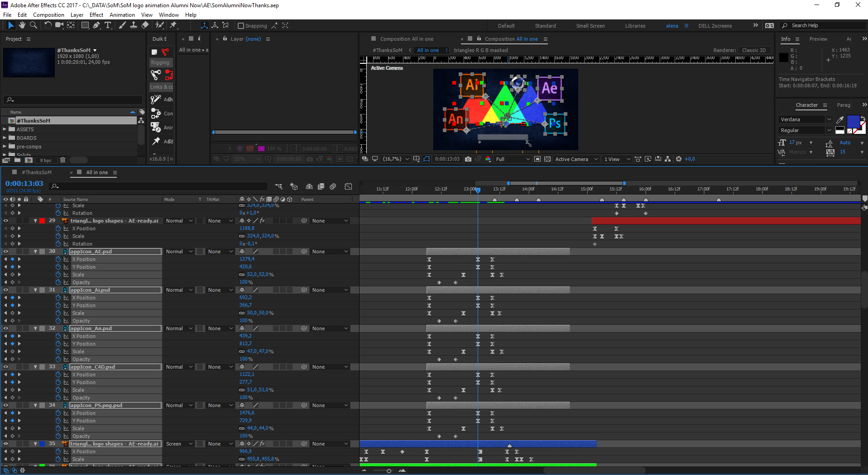Click the Fast Previews icon
Screen dimensions: 868x475
click(648, 159)
